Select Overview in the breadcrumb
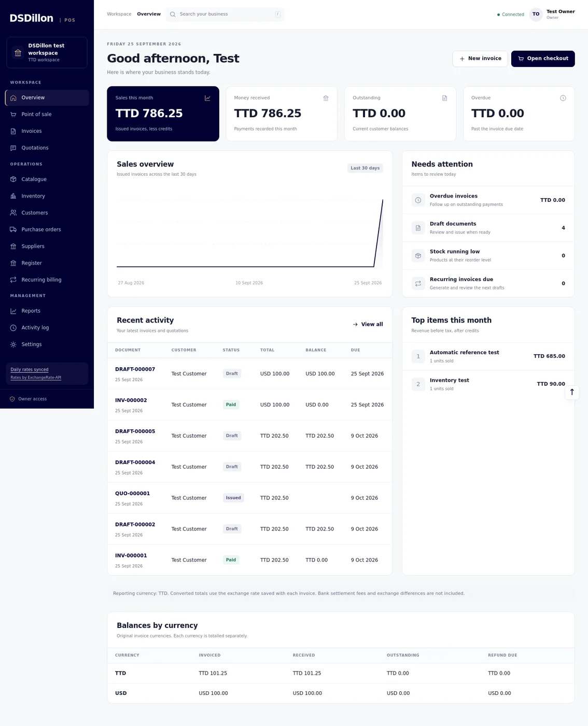Image resolution: width=588 pixels, height=726 pixels. coord(149,14)
